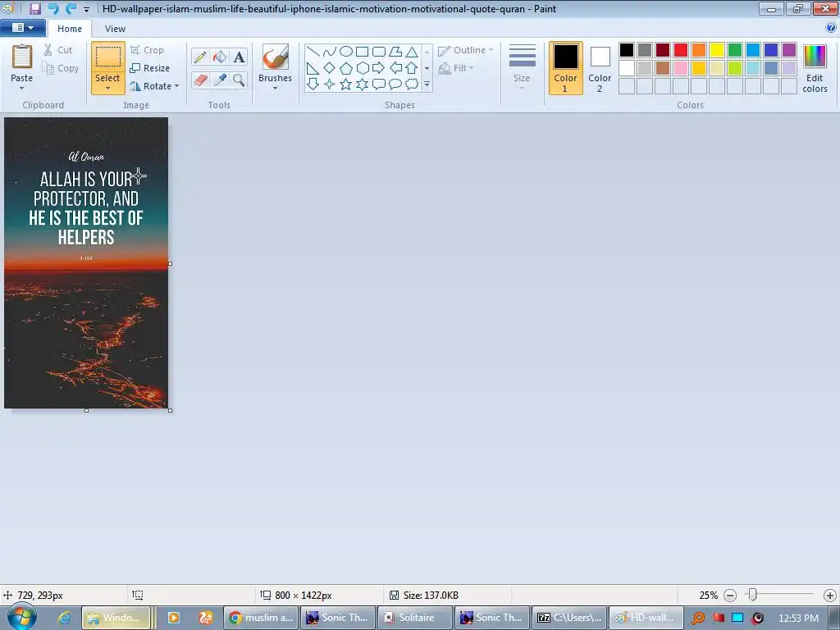Open Windows Start orb

click(x=22, y=617)
